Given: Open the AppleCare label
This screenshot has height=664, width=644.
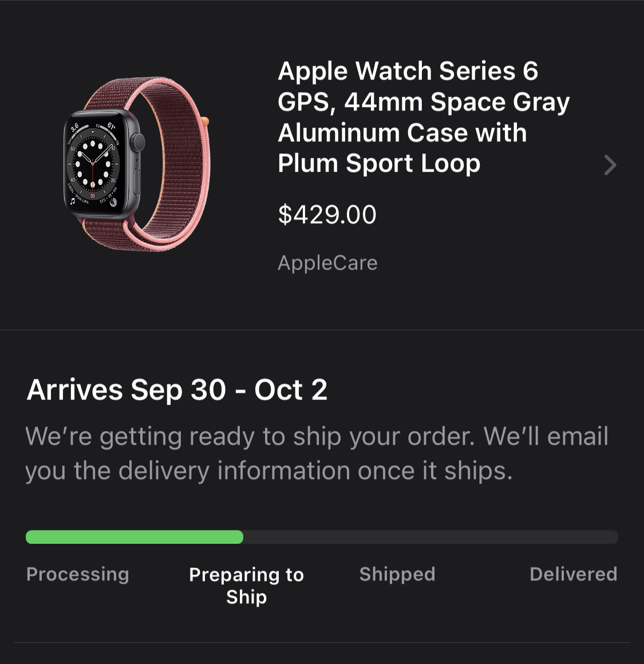Looking at the screenshot, I should tap(327, 263).
